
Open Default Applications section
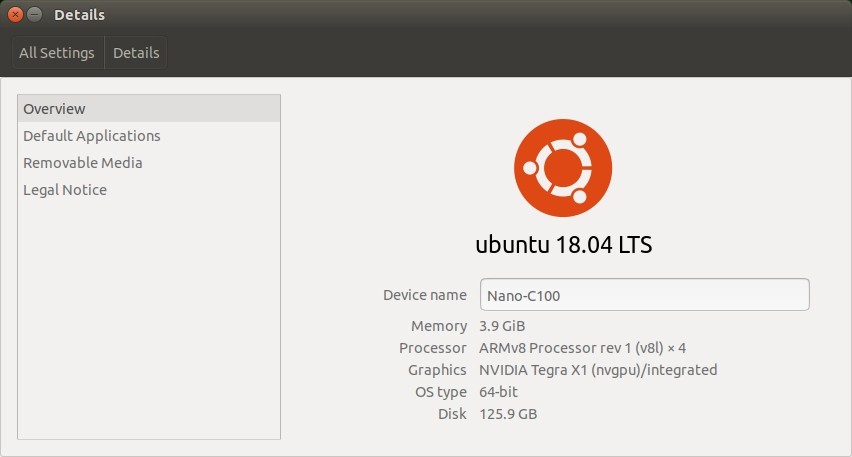pos(149,136)
